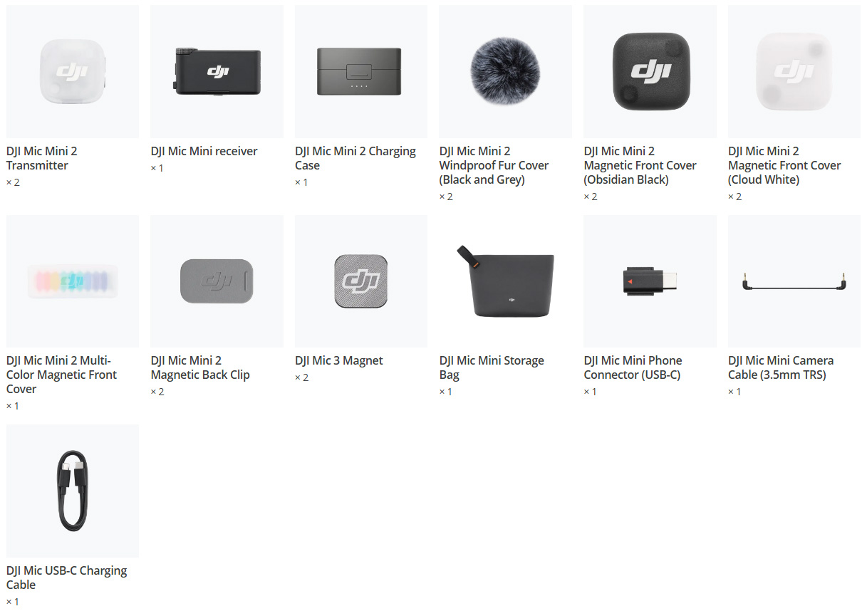The image size is (867, 616).
Task: Click the DJI Mic Mini 2 Transmitter image
Action: click(73, 72)
